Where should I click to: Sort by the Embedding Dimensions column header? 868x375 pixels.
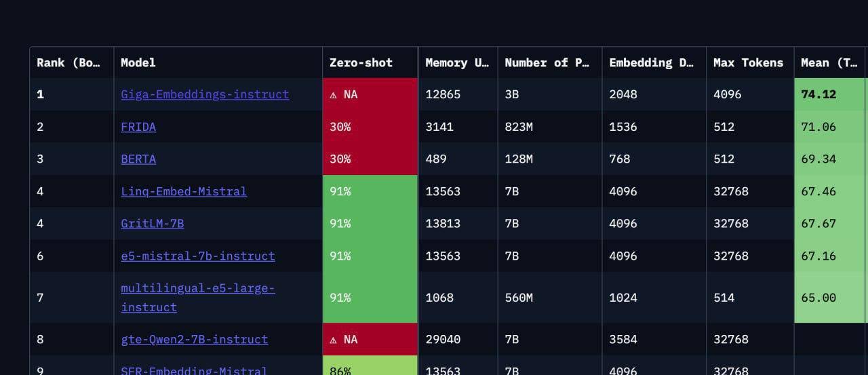click(x=651, y=62)
